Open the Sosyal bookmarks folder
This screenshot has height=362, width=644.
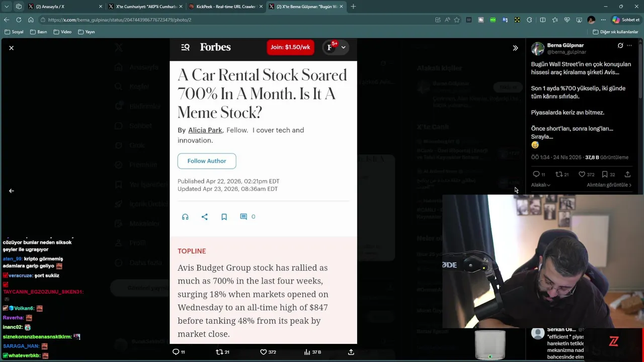point(14,32)
